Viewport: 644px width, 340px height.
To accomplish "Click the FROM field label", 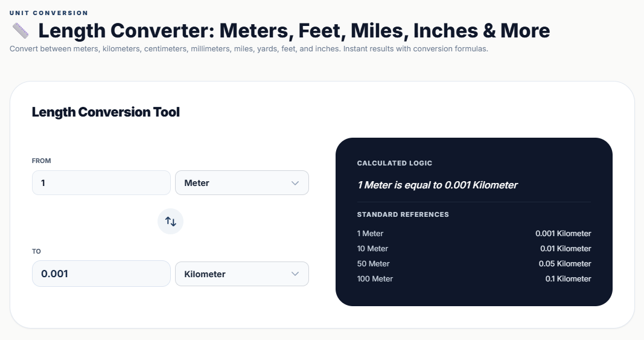I will pos(42,161).
